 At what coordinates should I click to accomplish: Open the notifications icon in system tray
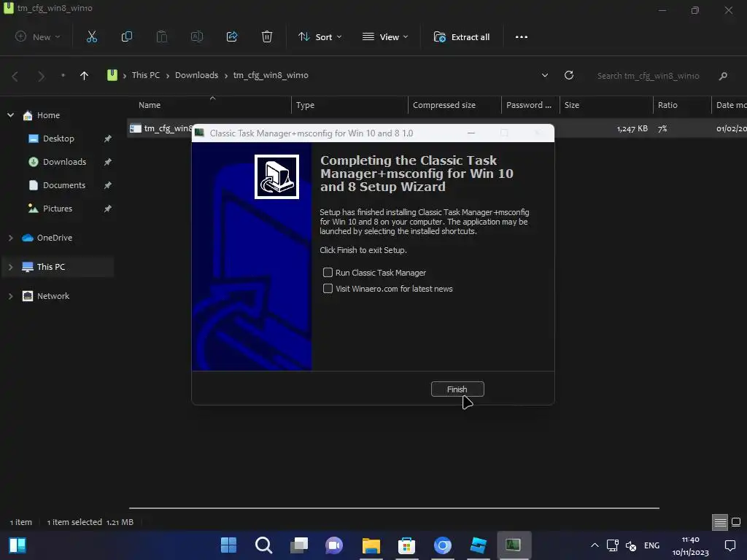tap(729, 545)
